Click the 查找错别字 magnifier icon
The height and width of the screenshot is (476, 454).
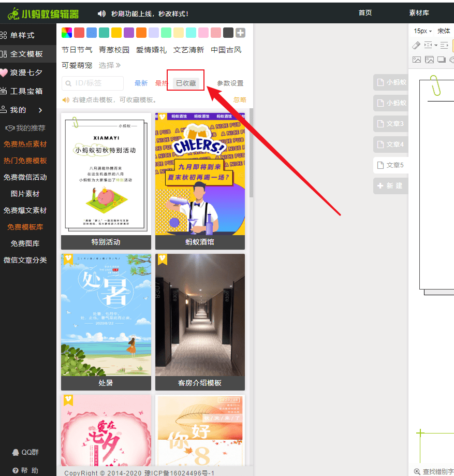click(x=417, y=471)
